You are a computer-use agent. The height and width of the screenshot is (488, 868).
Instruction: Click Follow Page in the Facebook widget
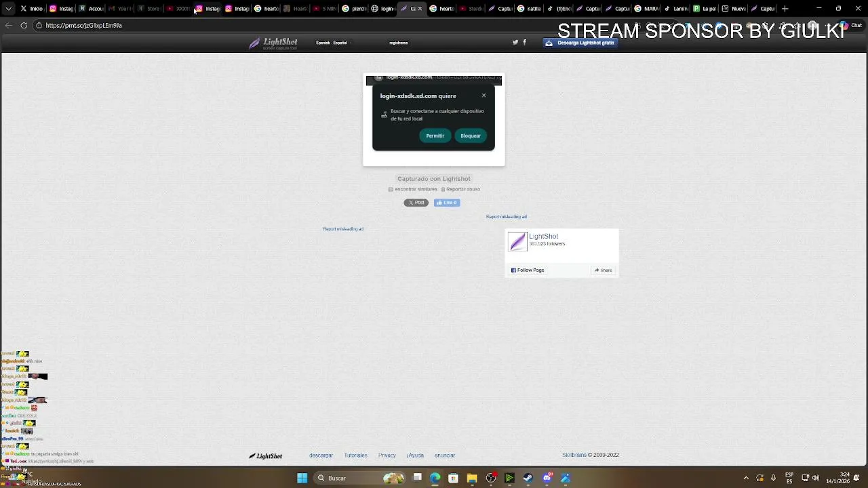[x=528, y=270]
